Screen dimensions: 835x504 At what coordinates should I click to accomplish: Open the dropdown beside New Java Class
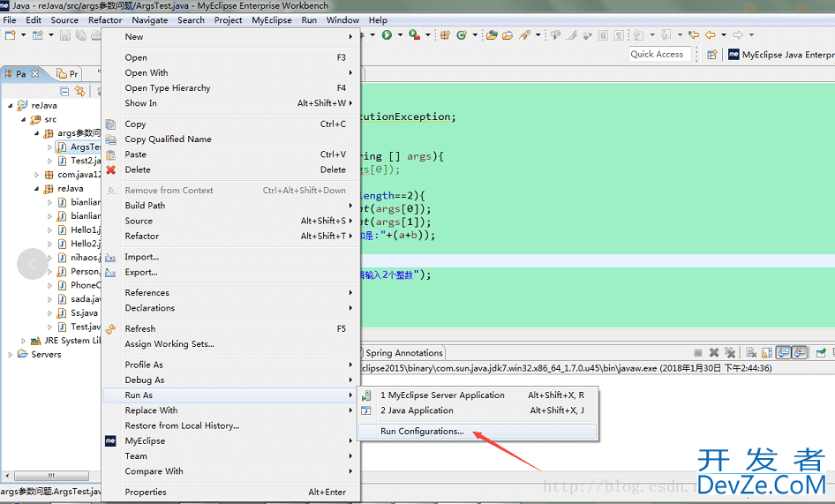(475, 35)
